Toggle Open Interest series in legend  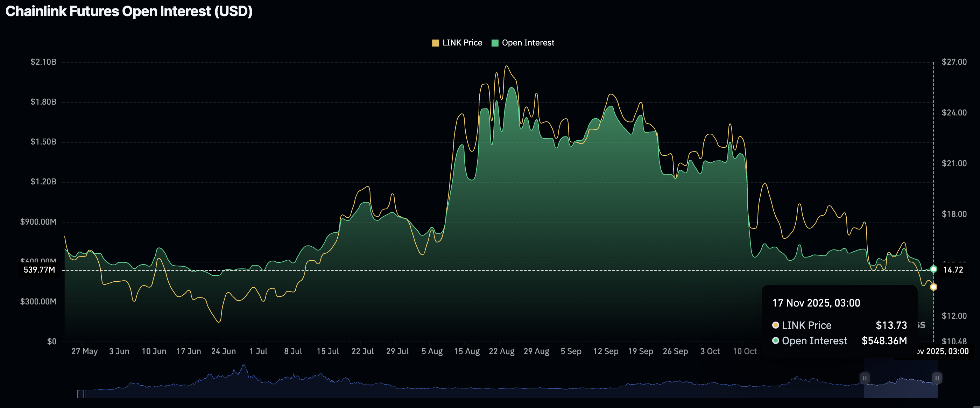[528, 43]
